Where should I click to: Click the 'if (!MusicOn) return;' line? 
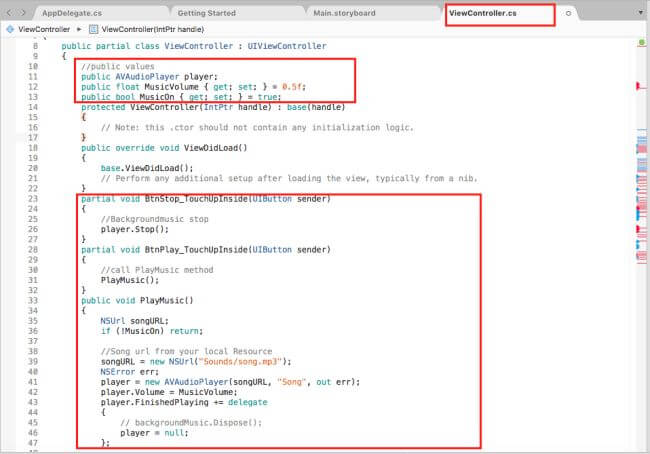point(152,331)
